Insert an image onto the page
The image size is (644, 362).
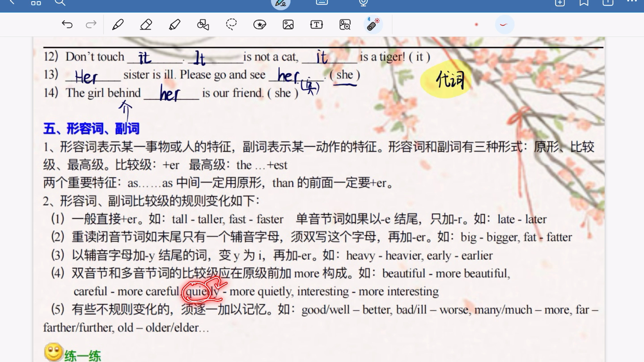[x=288, y=25]
